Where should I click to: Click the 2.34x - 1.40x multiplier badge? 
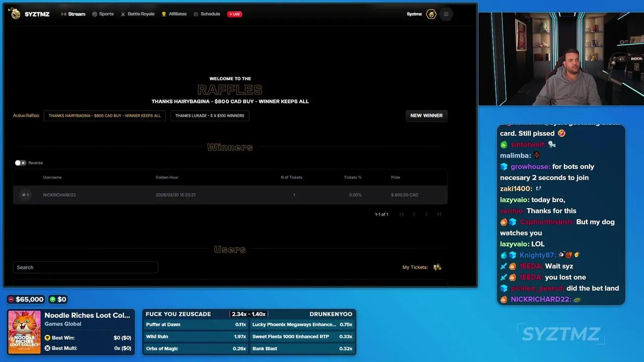pos(249,314)
